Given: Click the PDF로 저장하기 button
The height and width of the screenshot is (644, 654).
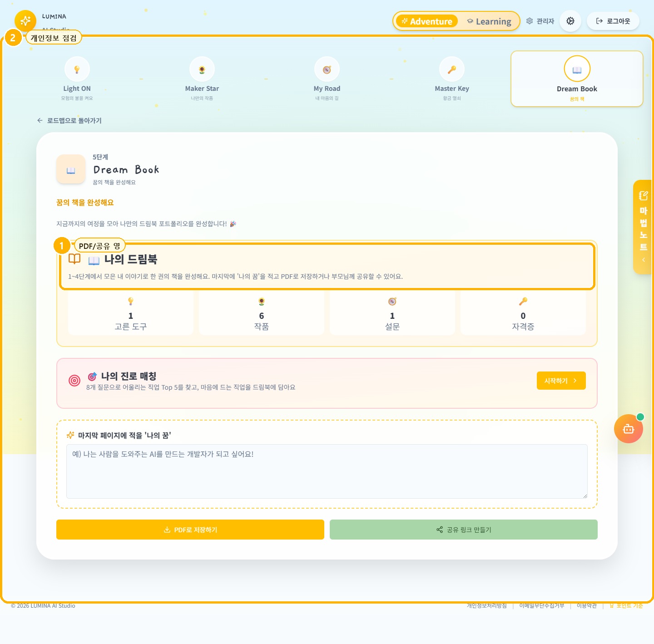Looking at the screenshot, I should pos(190,530).
